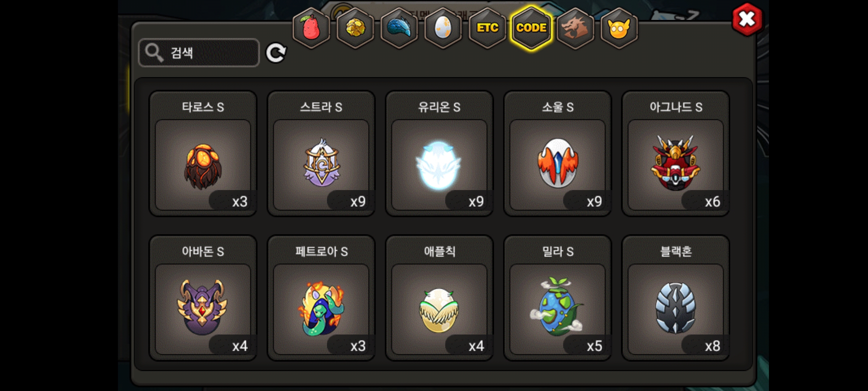The height and width of the screenshot is (391, 868).
Task: Pick the 페트로아 S serpent egg
Action: [321, 298]
